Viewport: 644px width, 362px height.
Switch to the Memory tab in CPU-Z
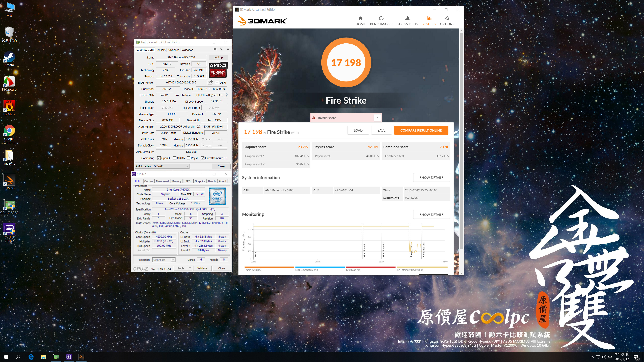point(176,181)
